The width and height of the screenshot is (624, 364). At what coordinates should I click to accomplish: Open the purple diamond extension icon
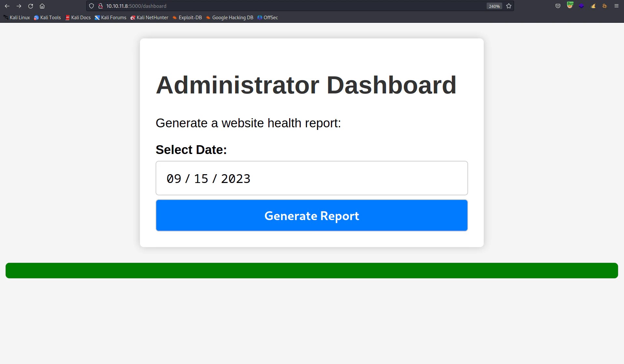[581, 6]
